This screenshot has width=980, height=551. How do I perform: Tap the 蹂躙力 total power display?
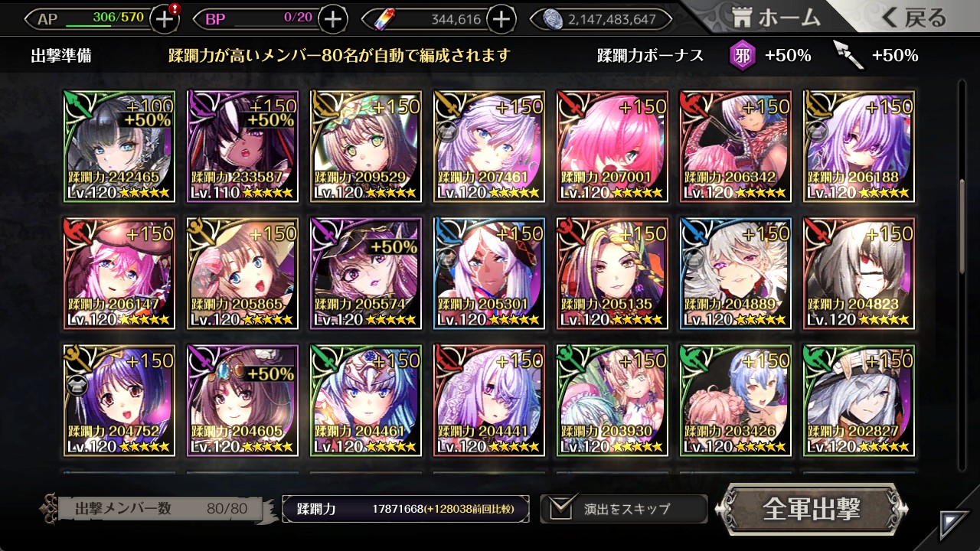point(406,508)
